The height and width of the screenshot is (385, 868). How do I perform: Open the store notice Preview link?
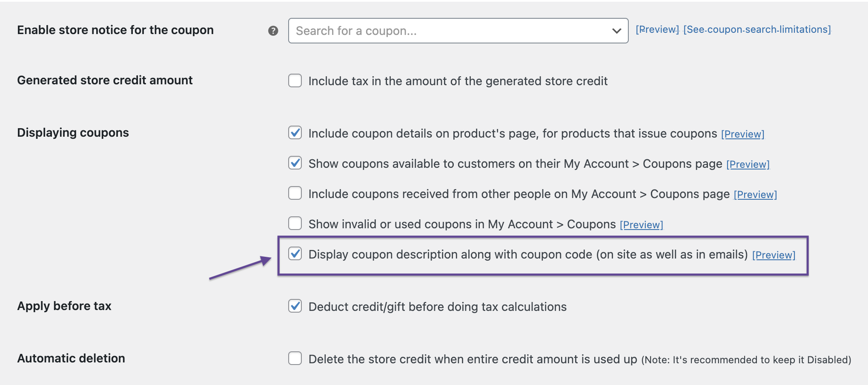point(657,29)
